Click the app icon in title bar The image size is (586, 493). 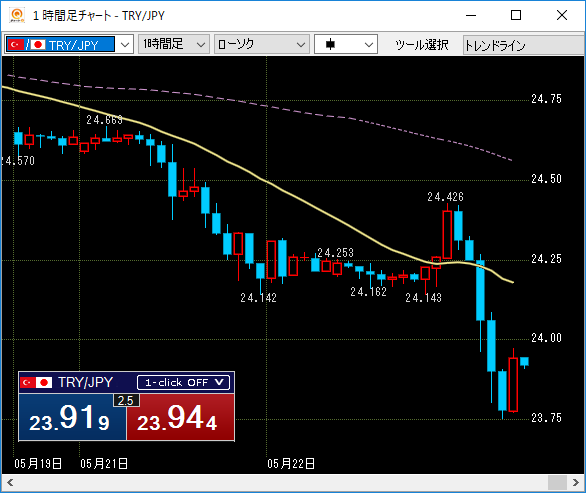click(17, 15)
